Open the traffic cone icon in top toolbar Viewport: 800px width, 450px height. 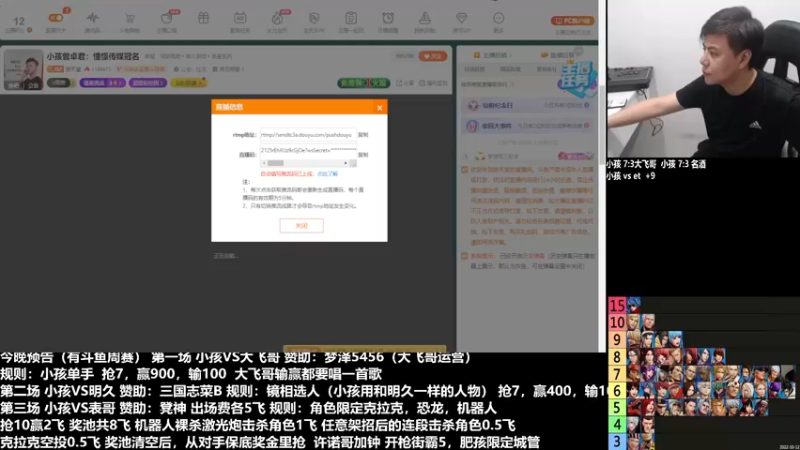(x=424, y=18)
